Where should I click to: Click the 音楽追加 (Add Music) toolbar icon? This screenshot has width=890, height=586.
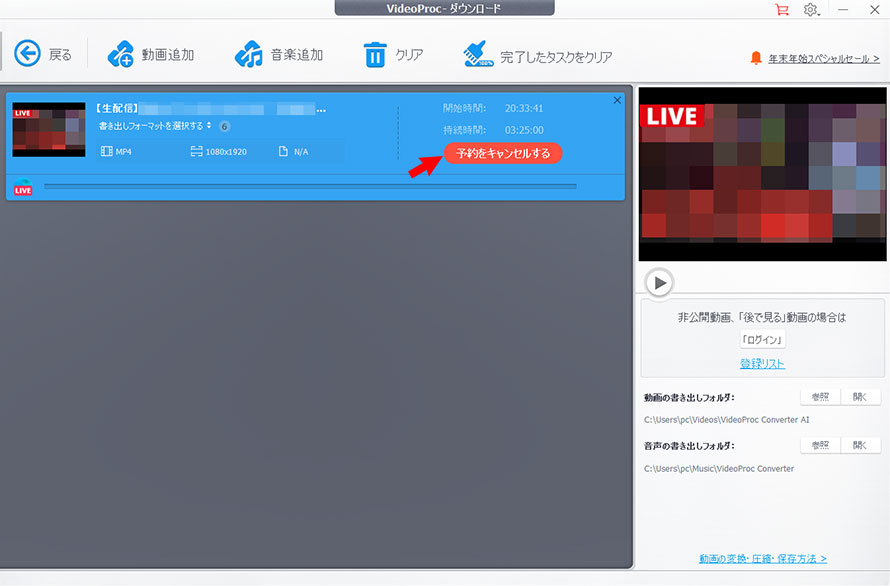point(250,56)
